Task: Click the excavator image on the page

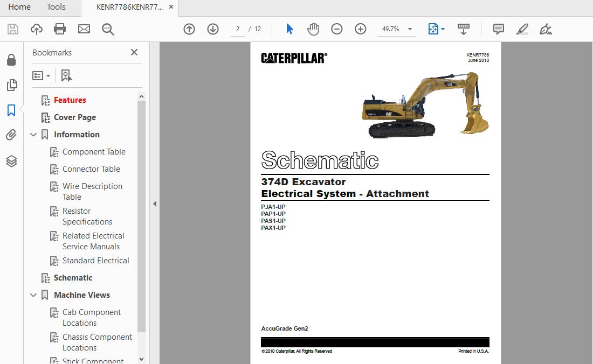Action: pyautogui.click(x=425, y=104)
